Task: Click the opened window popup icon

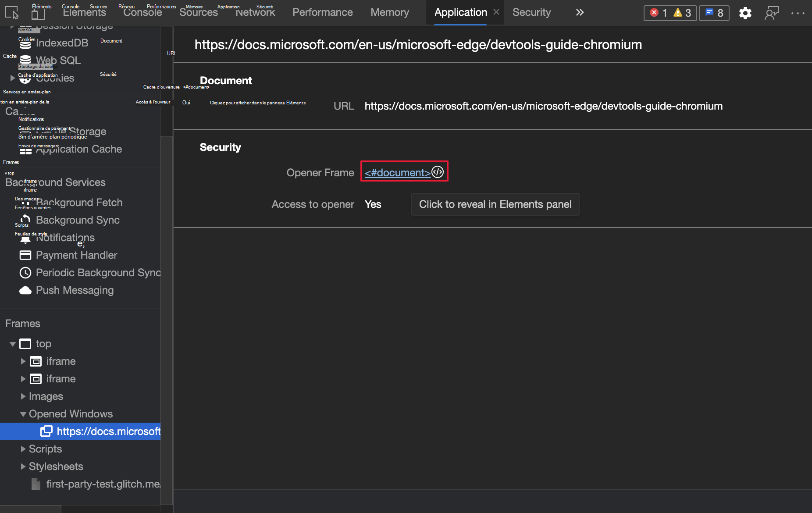Action: tap(46, 431)
